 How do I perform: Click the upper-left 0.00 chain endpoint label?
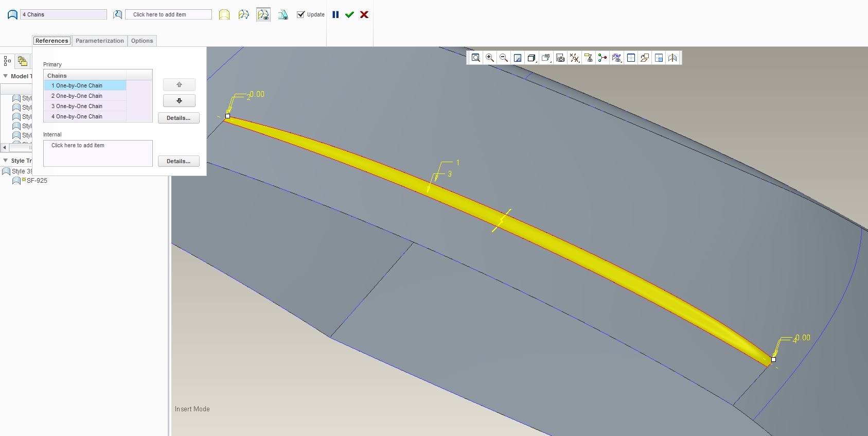257,94
